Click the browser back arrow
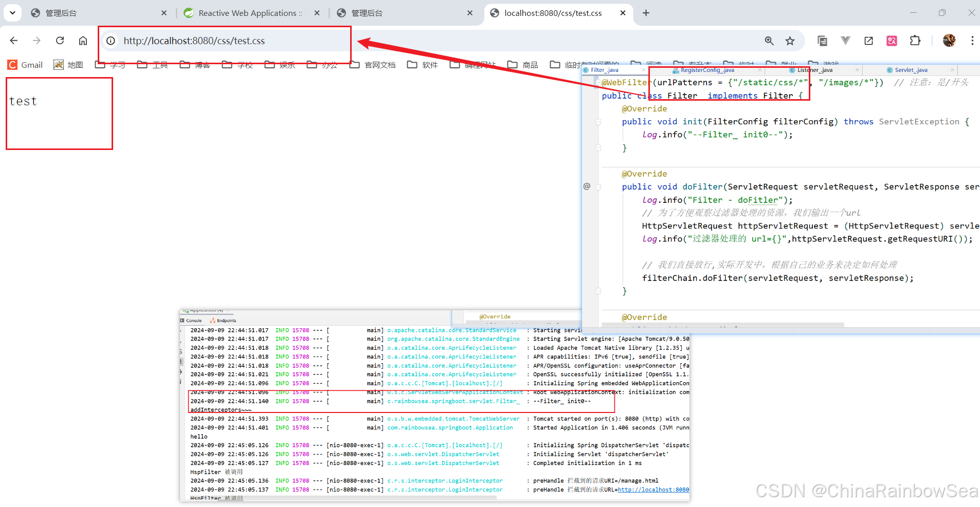Screen dimensions: 980x507 click(14, 41)
